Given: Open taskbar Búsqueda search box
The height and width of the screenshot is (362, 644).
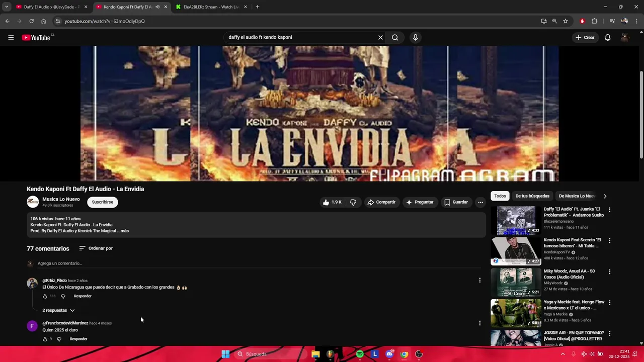Looking at the screenshot, I should pyautogui.click(x=270, y=354).
